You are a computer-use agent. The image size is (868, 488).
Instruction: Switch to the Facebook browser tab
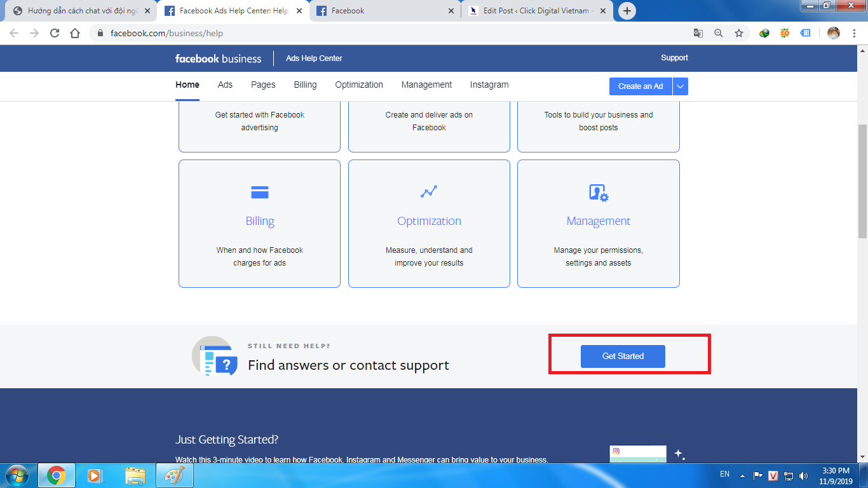386,11
